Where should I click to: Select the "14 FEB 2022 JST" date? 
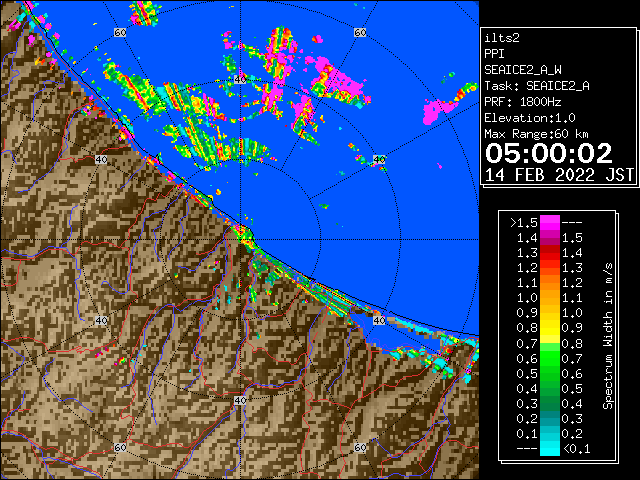click(x=559, y=175)
